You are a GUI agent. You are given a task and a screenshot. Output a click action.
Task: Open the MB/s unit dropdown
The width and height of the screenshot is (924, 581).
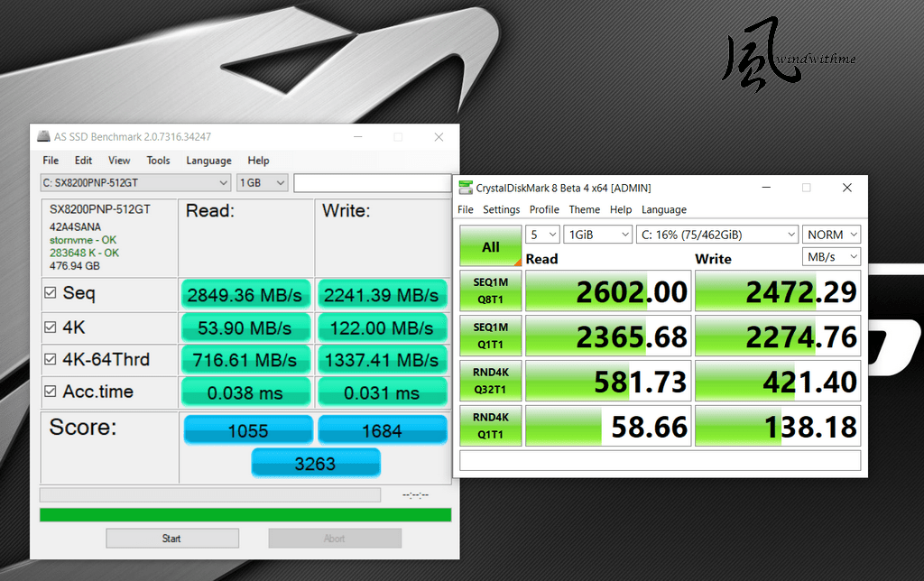(x=831, y=257)
